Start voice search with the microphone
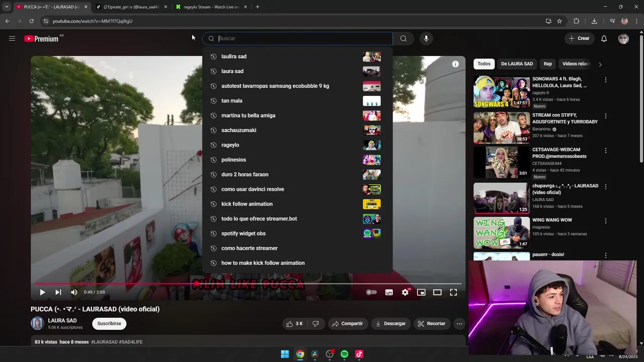Viewport: 644px width, 362px height. point(426,38)
